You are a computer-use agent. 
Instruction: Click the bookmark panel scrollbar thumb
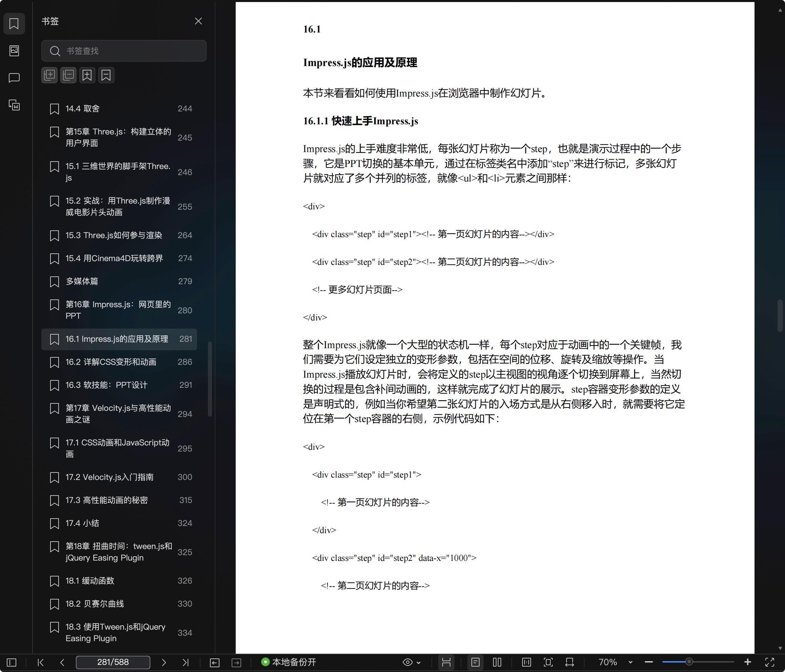tap(210, 379)
